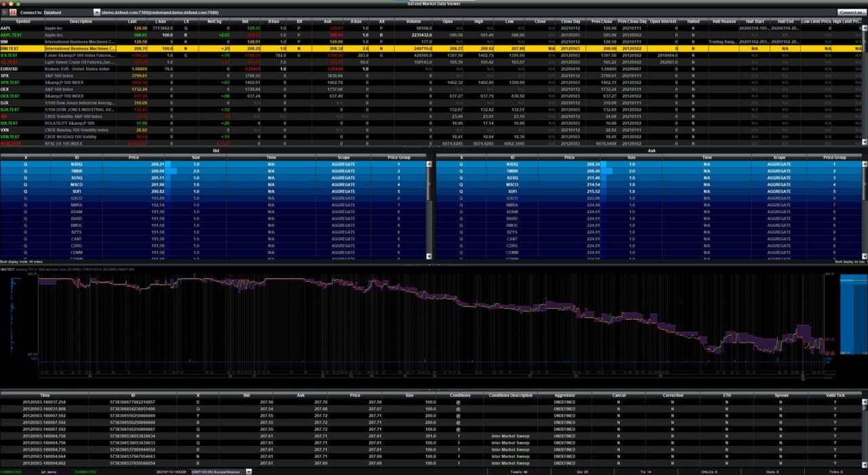Click Aggressor column header in trades table
This screenshot has width=868, height=475.
point(564,395)
